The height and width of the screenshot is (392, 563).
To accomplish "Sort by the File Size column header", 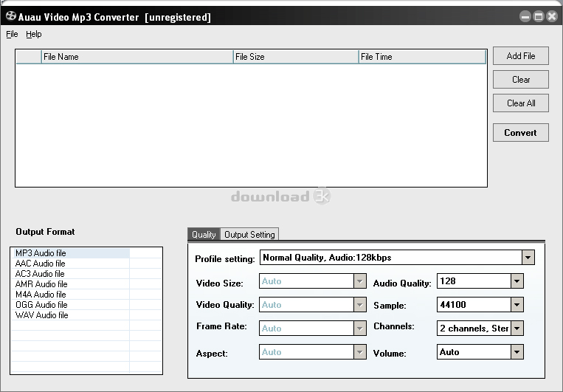I will [x=296, y=57].
